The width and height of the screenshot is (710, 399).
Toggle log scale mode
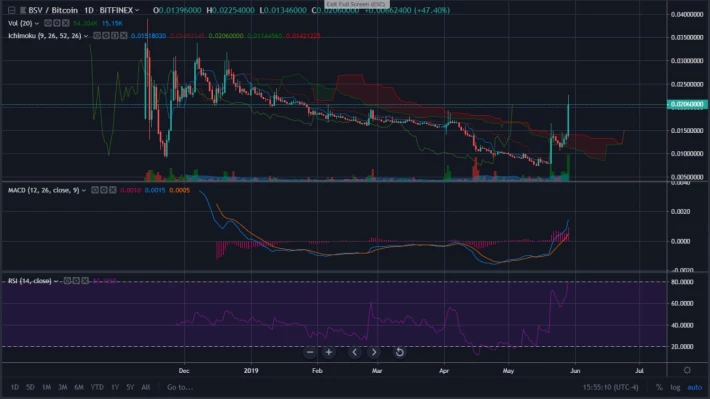675,387
